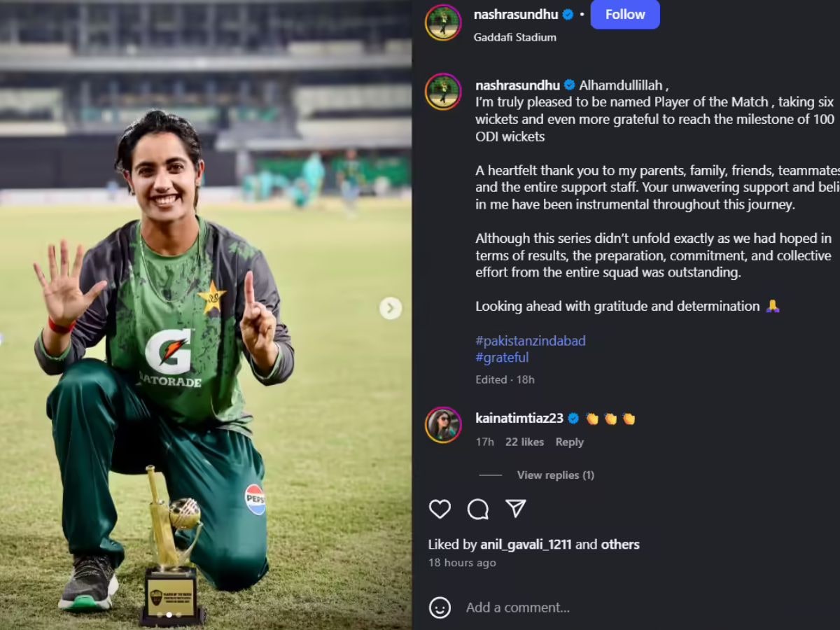Open the Gaddafi Stadium location link
This screenshot has width=840, height=630.
(x=514, y=37)
